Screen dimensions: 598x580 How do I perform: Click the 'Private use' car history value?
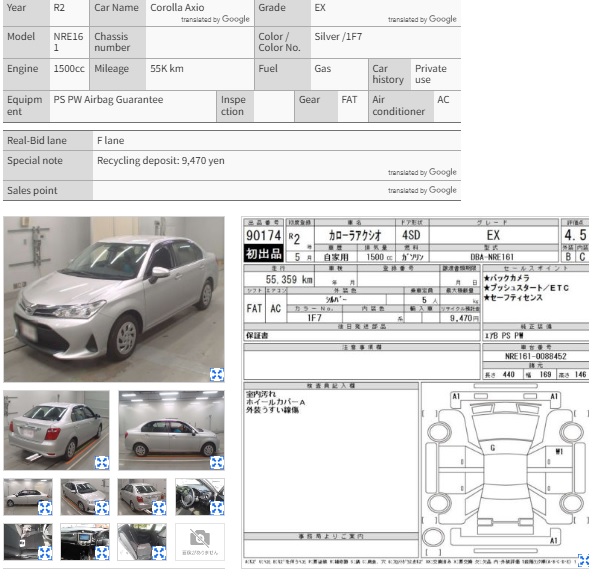point(431,74)
